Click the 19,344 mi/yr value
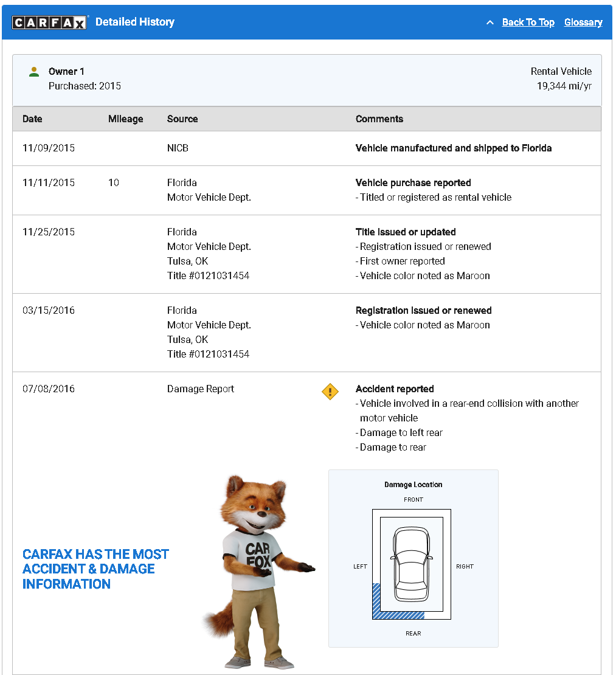Image resolution: width=616 pixels, height=675 pixels. 564,86
